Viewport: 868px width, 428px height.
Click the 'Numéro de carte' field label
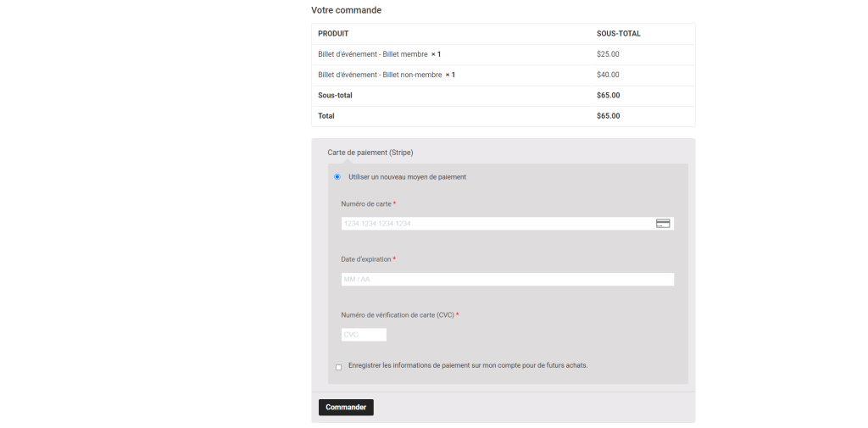[x=366, y=204]
